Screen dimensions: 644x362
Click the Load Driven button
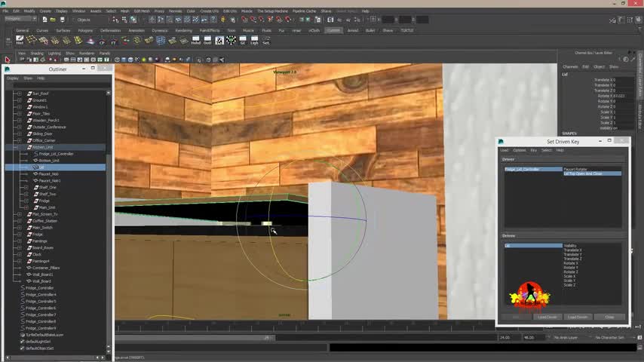[x=578, y=317]
